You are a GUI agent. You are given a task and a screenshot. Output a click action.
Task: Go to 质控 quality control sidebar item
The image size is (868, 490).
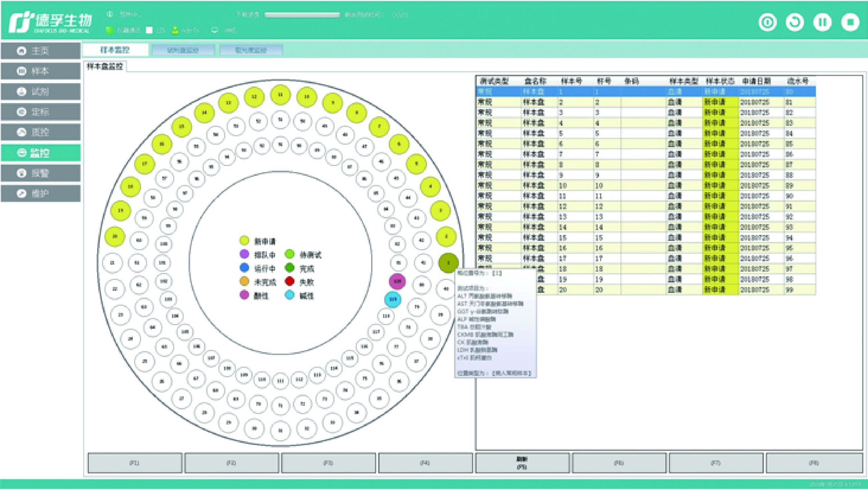click(40, 132)
